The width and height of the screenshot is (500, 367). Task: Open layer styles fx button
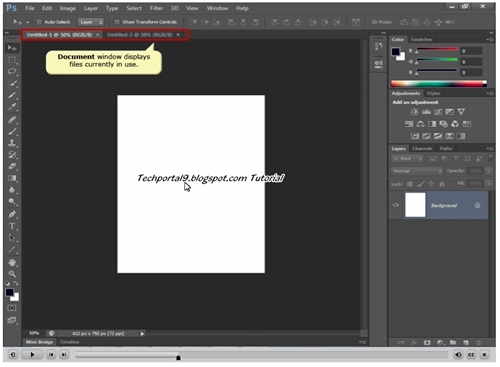point(414,342)
